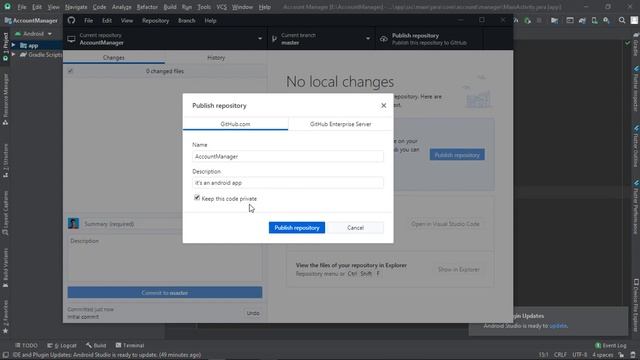Screen dimensions: 640x360
Task: Open the TODO tool window
Action: [x=26, y=345]
